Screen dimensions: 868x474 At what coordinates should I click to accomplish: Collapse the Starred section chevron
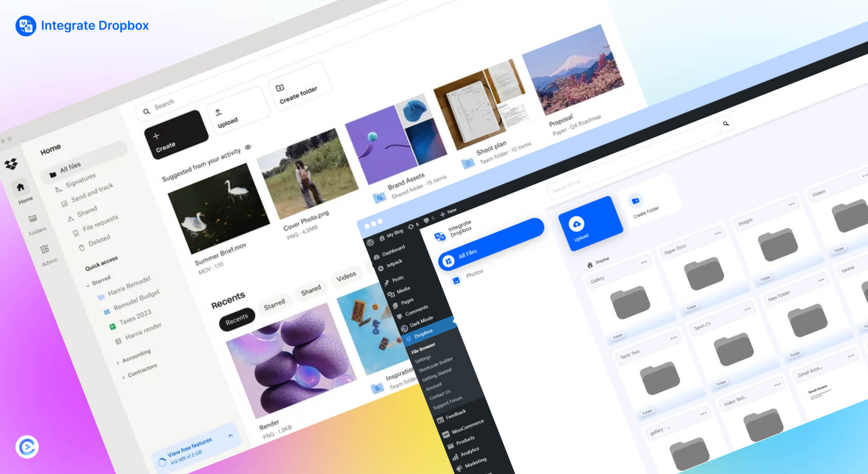pos(87,286)
